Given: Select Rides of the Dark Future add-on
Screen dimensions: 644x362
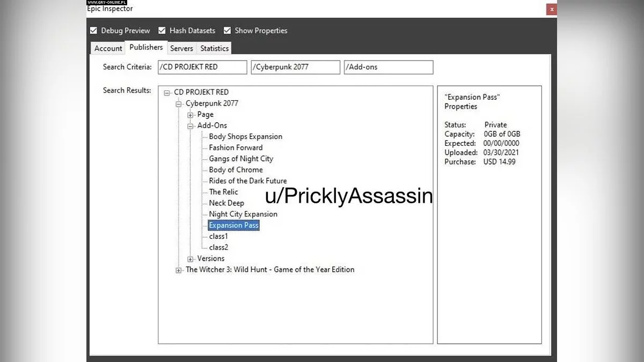Looking at the screenshot, I should coord(248,181).
